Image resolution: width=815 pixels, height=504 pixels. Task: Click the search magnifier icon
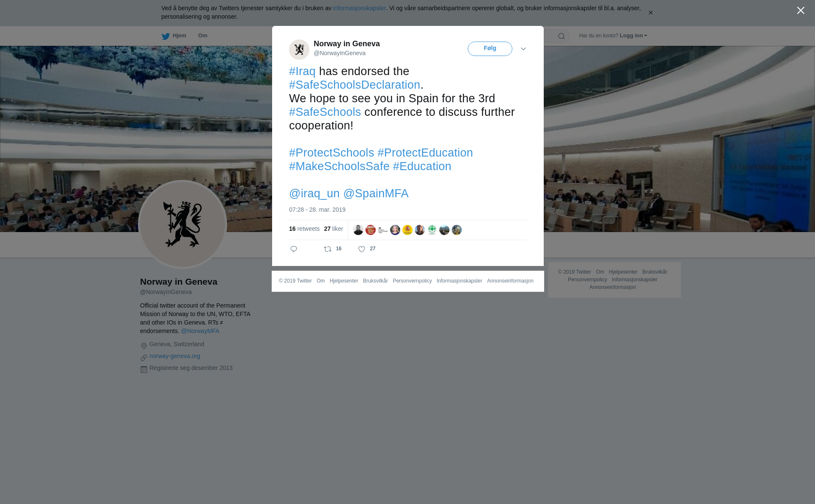(562, 36)
